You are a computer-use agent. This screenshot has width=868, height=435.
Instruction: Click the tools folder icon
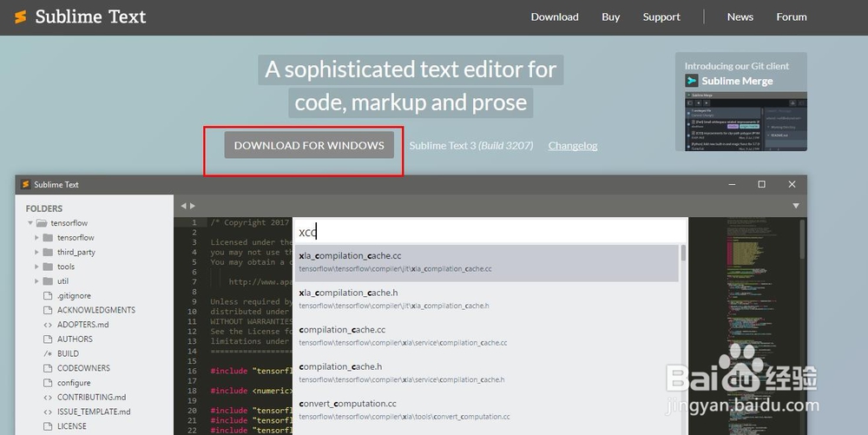48,267
